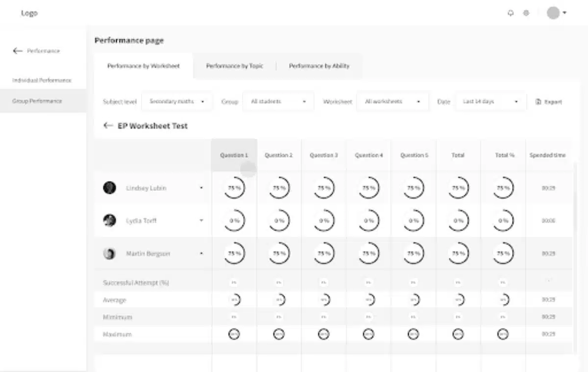Open the Date Last 14 days dropdown

pyautogui.click(x=490, y=102)
